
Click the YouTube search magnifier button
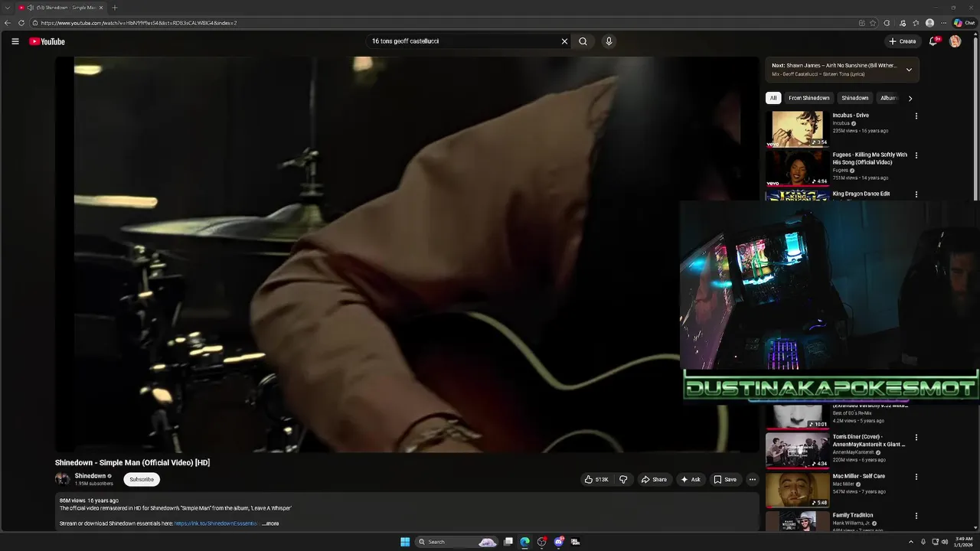[x=583, y=41]
